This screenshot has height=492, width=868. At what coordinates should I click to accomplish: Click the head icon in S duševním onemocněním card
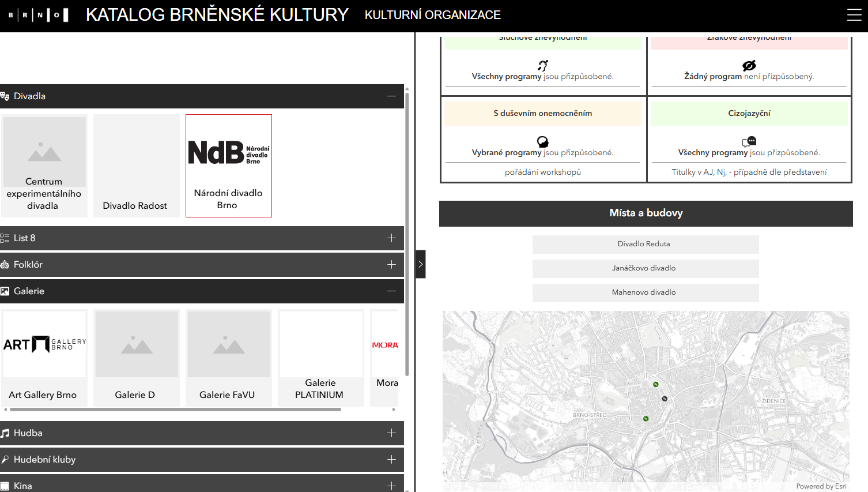coord(542,141)
